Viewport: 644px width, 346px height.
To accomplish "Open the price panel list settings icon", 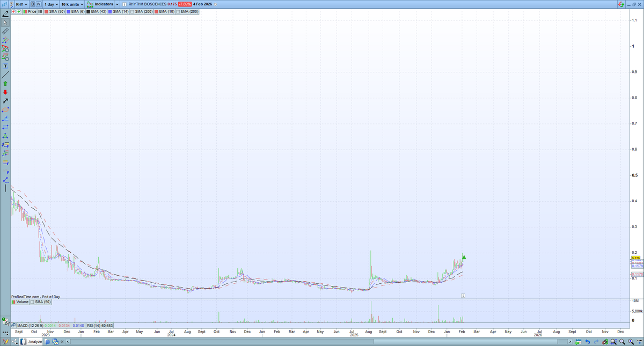I will (40, 11).
